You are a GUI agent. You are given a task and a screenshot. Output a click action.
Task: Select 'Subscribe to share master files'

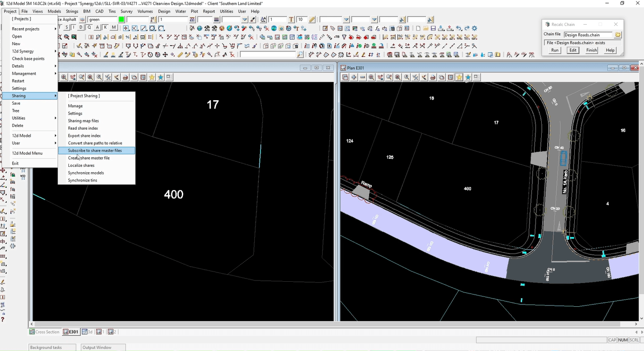point(96,151)
